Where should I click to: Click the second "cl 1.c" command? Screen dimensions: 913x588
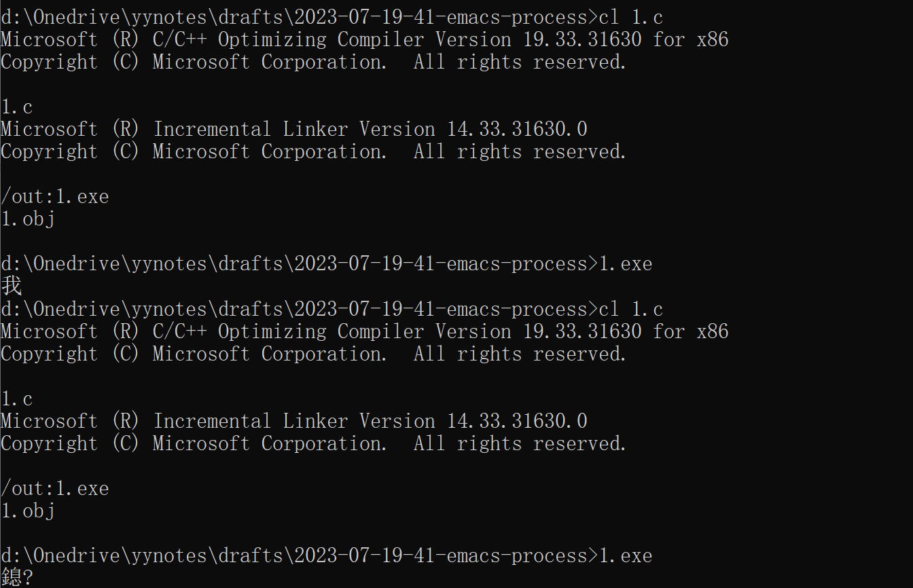(630, 309)
